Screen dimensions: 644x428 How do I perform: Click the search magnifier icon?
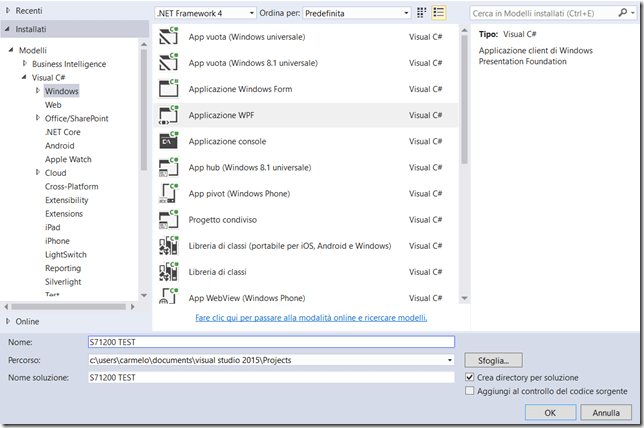pyautogui.click(x=623, y=13)
